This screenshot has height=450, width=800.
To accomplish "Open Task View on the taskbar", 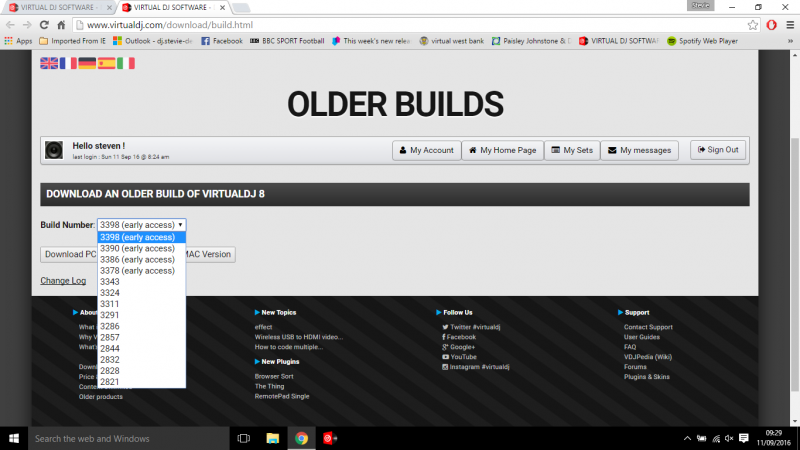I will click(x=244, y=438).
